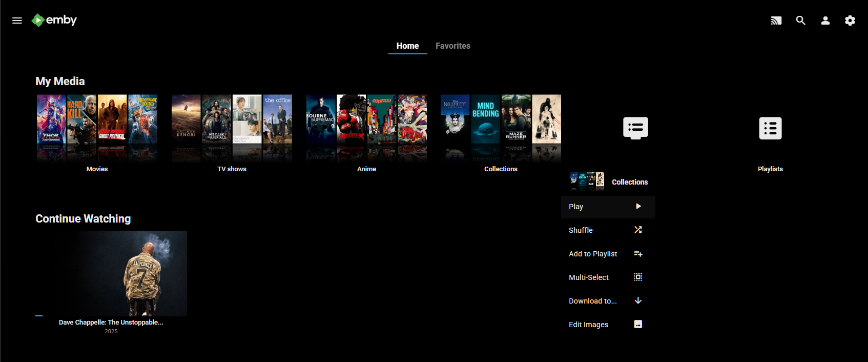Image resolution: width=868 pixels, height=362 pixels.
Task: Open the hamburger navigation menu
Action: [17, 21]
